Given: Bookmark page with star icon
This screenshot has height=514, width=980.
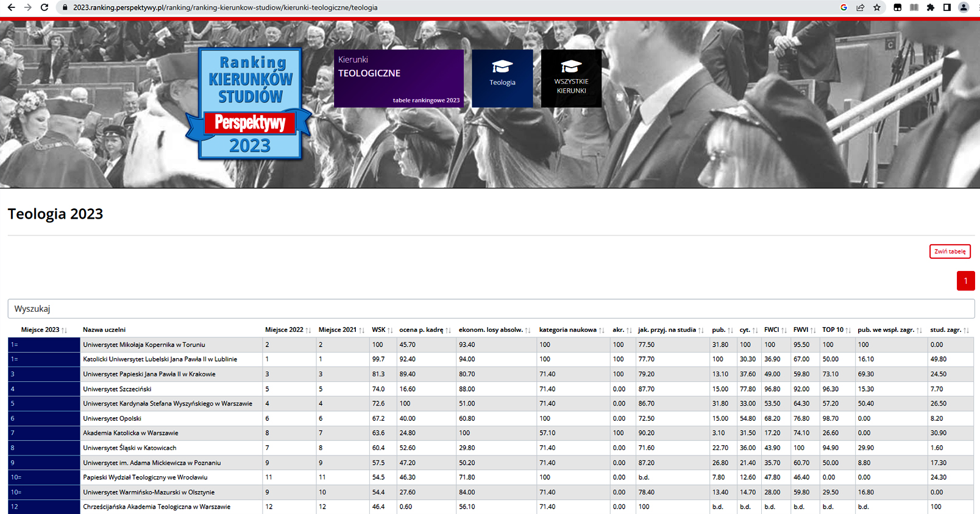Looking at the screenshot, I should (x=877, y=7).
